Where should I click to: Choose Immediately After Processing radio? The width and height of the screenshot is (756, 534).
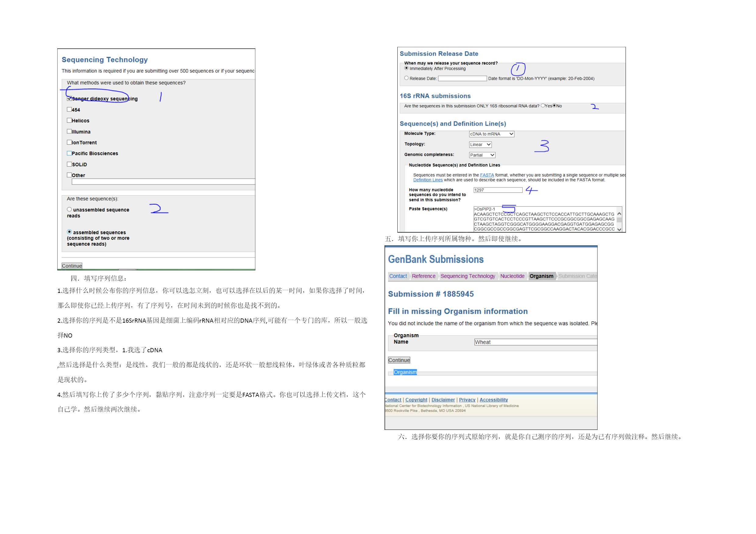[407, 68]
